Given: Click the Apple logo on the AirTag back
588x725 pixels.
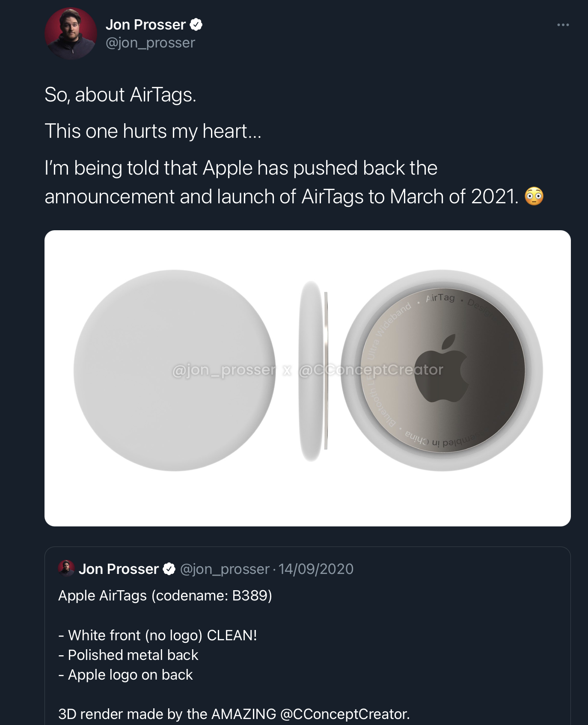Looking at the screenshot, I should [x=442, y=368].
